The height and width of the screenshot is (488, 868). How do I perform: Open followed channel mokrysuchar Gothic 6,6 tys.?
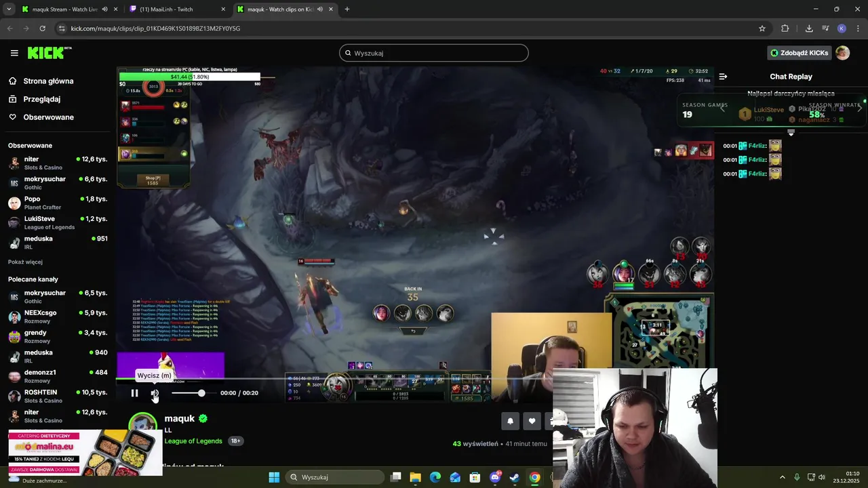(58, 183)
